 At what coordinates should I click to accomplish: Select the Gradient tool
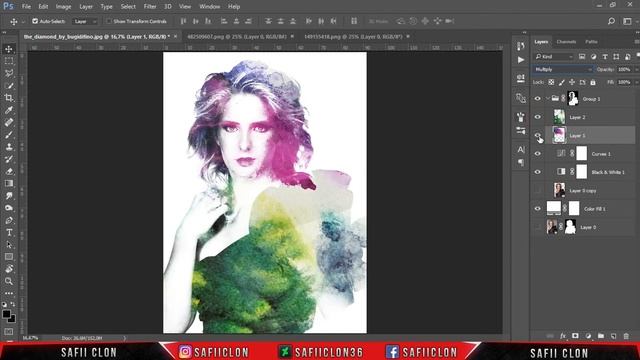pyautogui.click(x=9, y=184)
